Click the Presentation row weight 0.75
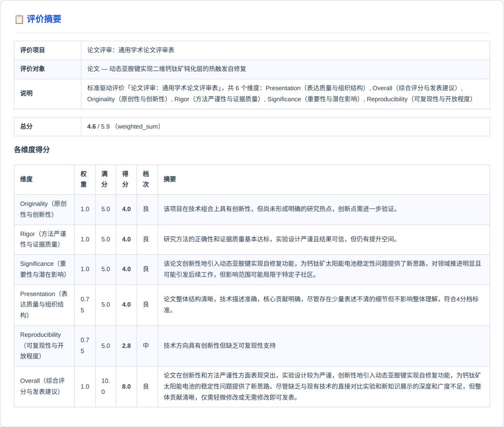 pos(85,305)
